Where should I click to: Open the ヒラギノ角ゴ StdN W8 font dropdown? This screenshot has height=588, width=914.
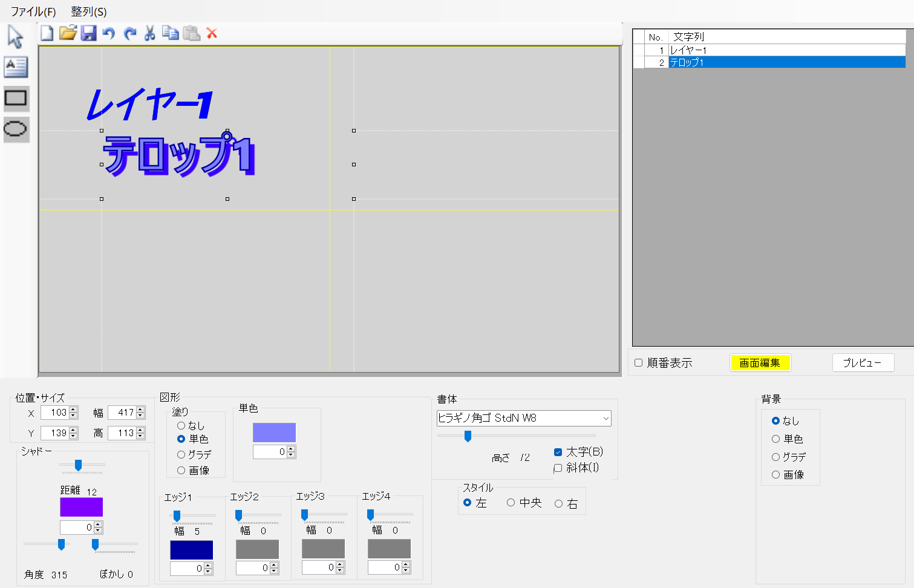point(524,418)
